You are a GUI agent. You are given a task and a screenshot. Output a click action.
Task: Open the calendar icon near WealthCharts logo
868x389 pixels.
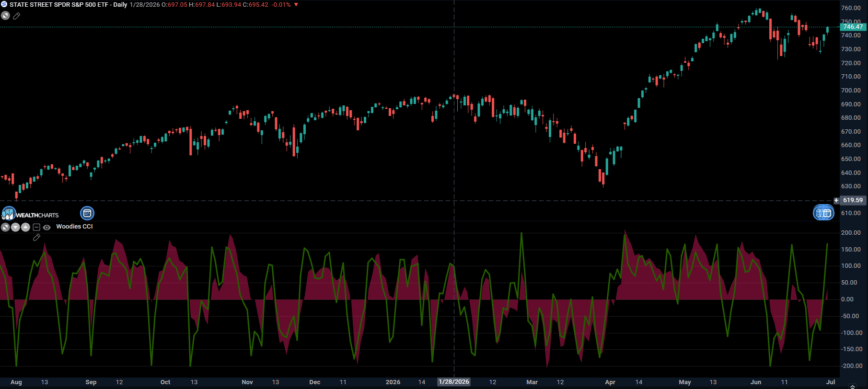(87, 213)
